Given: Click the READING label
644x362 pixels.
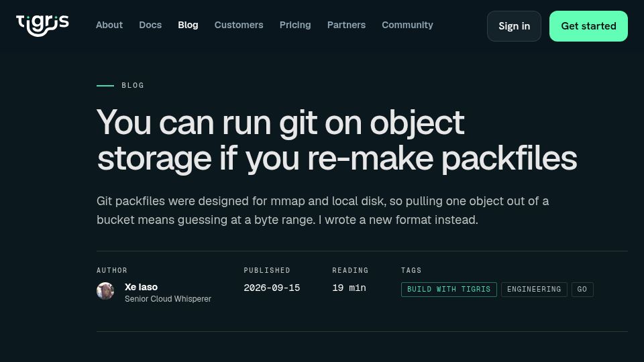Looking at the screenshot, I should click(x=350, y=270).
